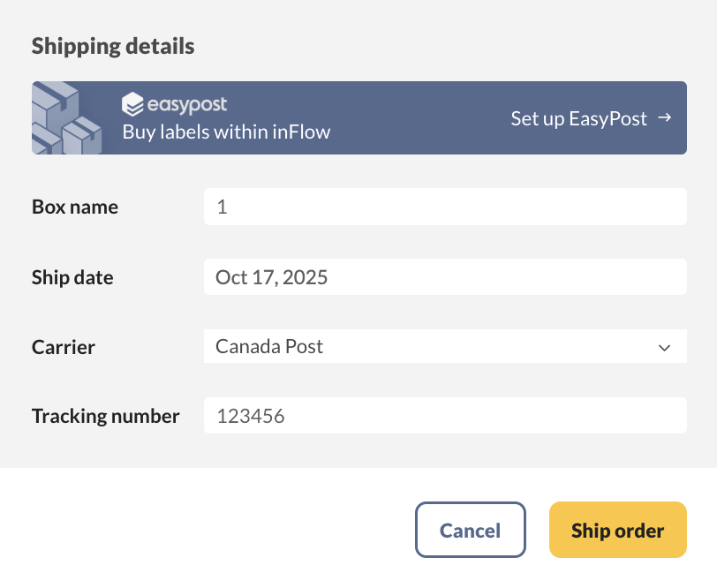Click the EasyPost wordmark
Viewport: 717px width, 588px height.
pos(185,103)
